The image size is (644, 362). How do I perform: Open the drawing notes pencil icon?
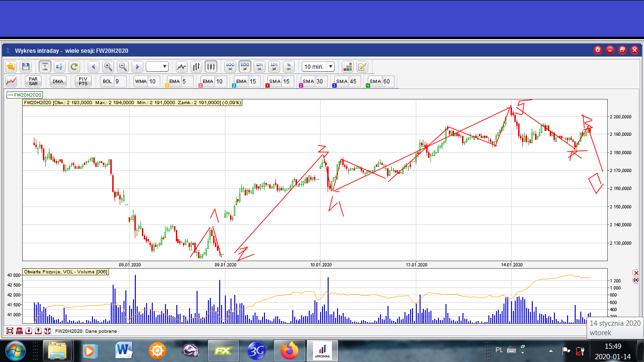362,66
